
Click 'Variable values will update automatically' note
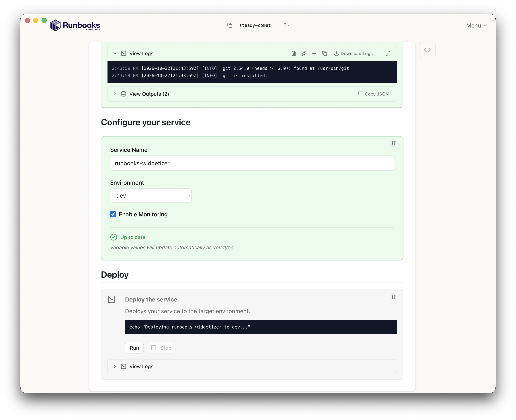point(172,248)
